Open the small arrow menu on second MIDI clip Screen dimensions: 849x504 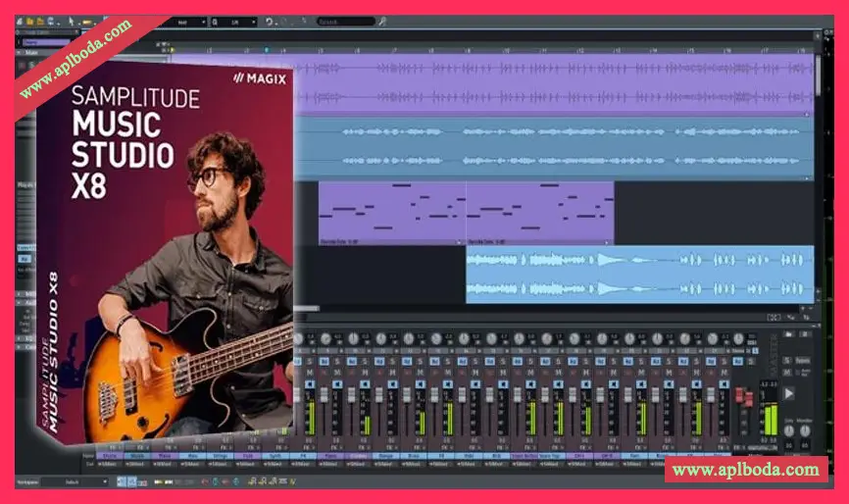tap(607, 242)
